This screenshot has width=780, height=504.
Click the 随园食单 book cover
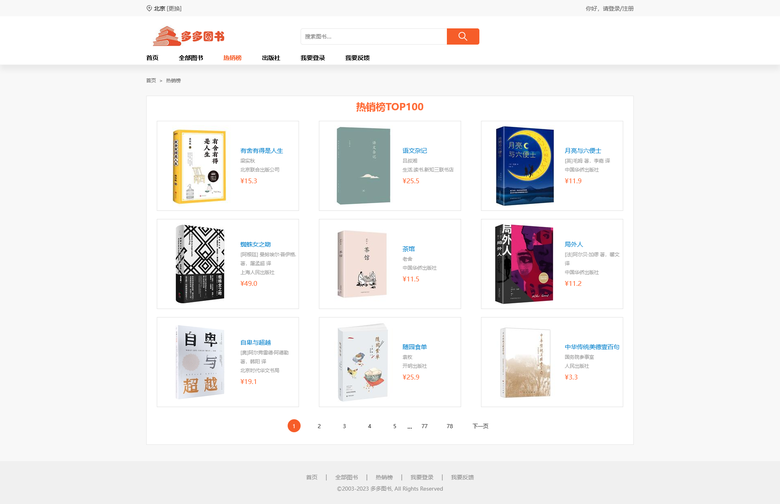coord(363,362)
